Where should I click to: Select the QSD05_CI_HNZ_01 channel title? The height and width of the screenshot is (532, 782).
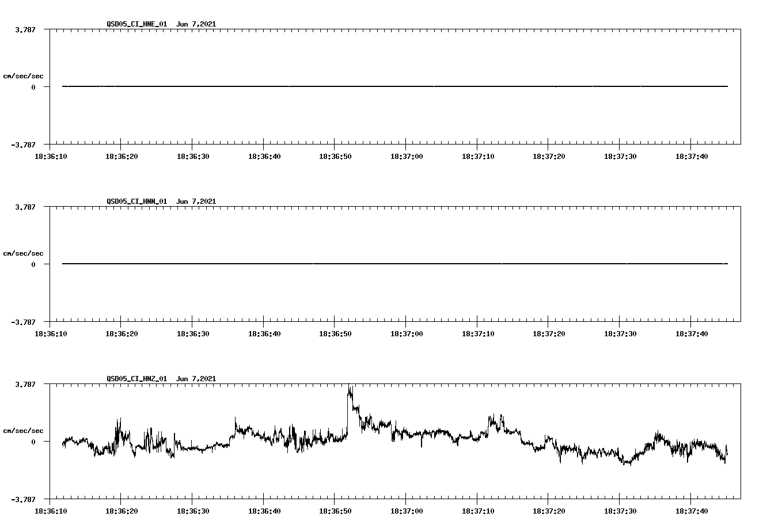tap(136, 378)
